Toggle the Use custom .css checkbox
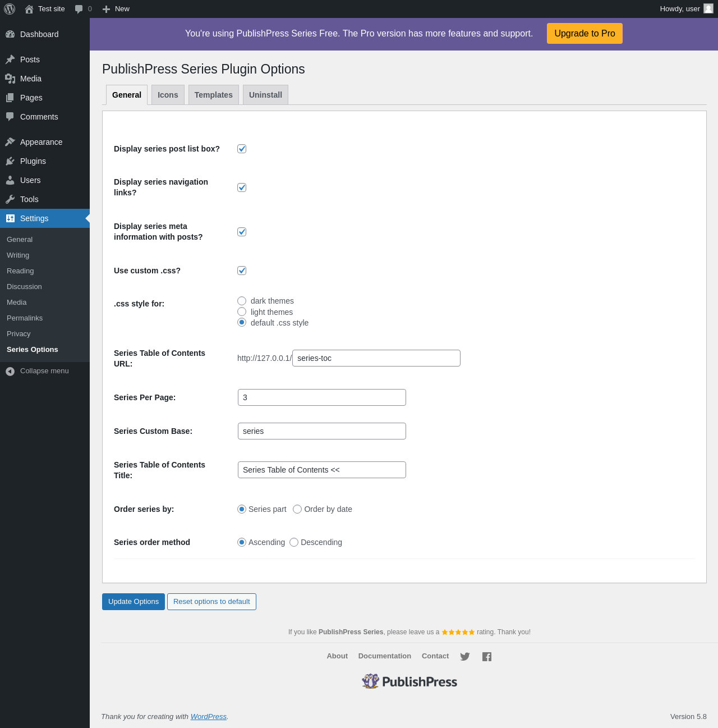 [242, 271]
